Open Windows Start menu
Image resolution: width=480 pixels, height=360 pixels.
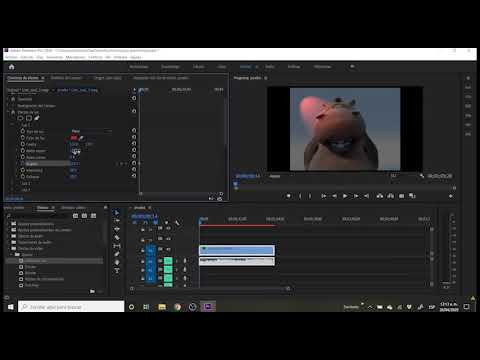10,307
